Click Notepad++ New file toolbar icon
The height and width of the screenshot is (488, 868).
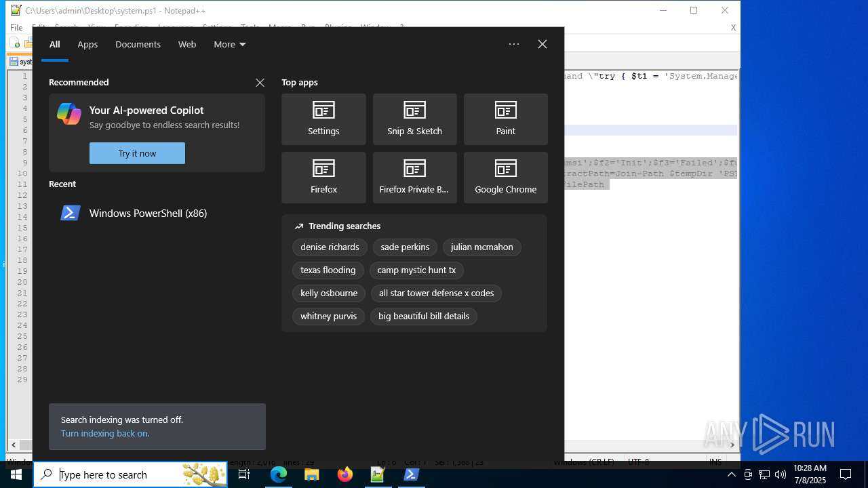tap(15, 43)
